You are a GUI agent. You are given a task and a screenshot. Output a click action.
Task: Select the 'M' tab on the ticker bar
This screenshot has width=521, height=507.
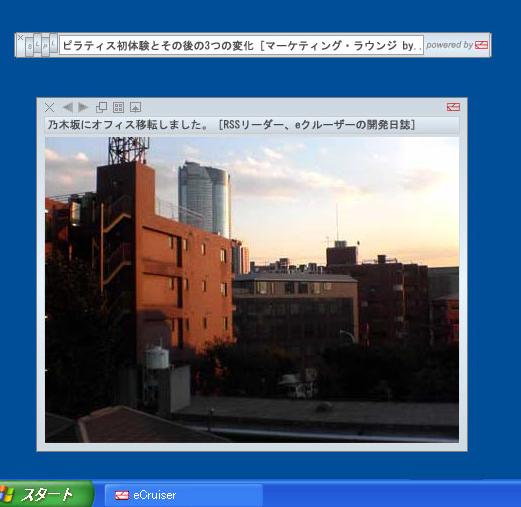[x=45, y=46]
